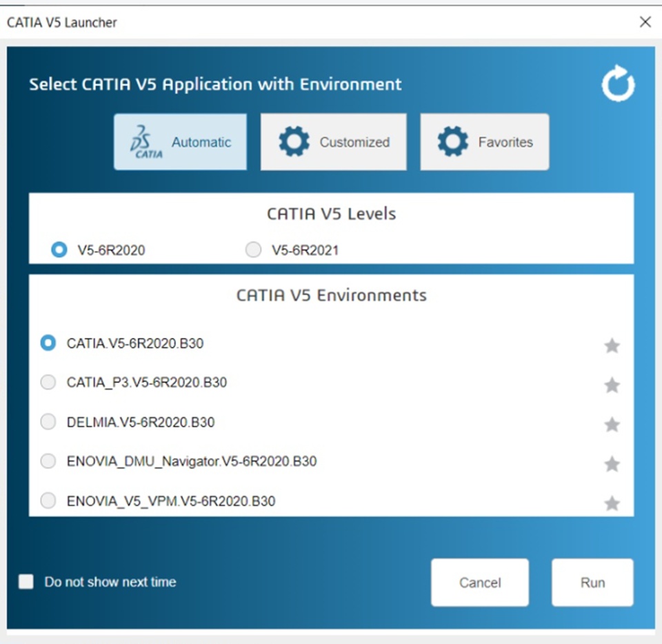
Task: Select the V5-6R2021 level radio button
Action: pos(253,250)
